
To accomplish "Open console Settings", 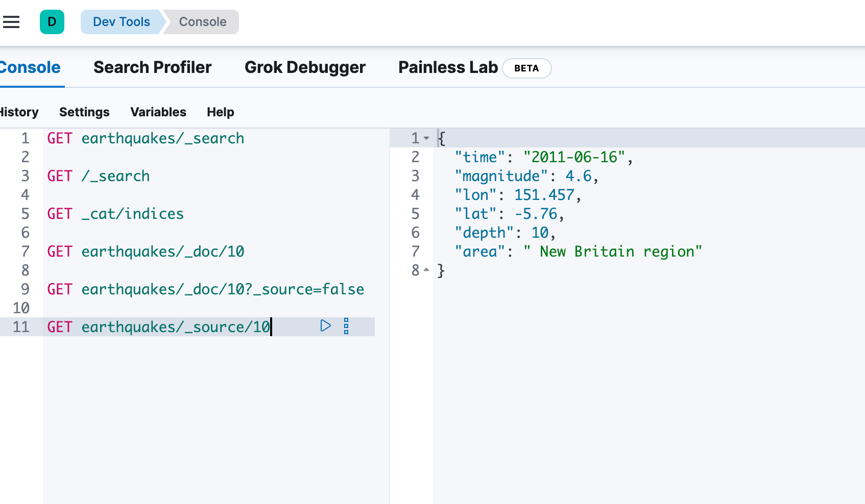I will [84, 112].
